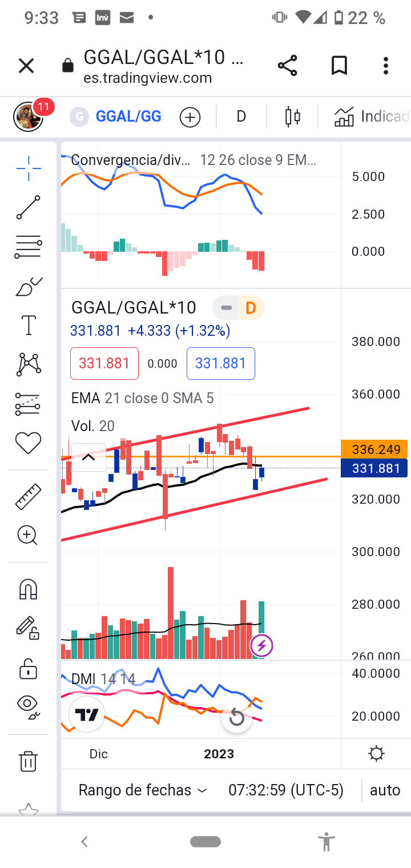Viewport: 411px width, 868px height.
Task: Click the Convergencia/div MACD indicator label
Action: [x=131, y=160]
